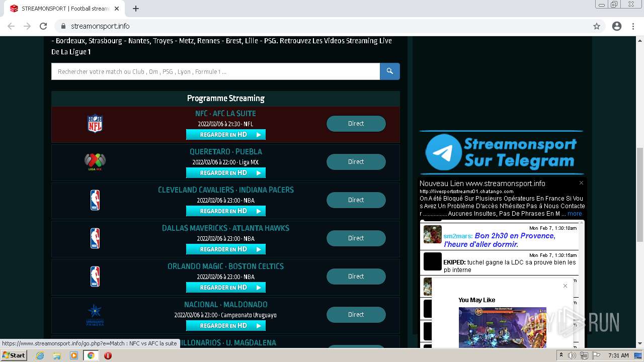Click NBA logo beside Cleveland Cavaliers match
This screenshot has width=644, height=362.
pyautogui.click(x=95, y=200)
